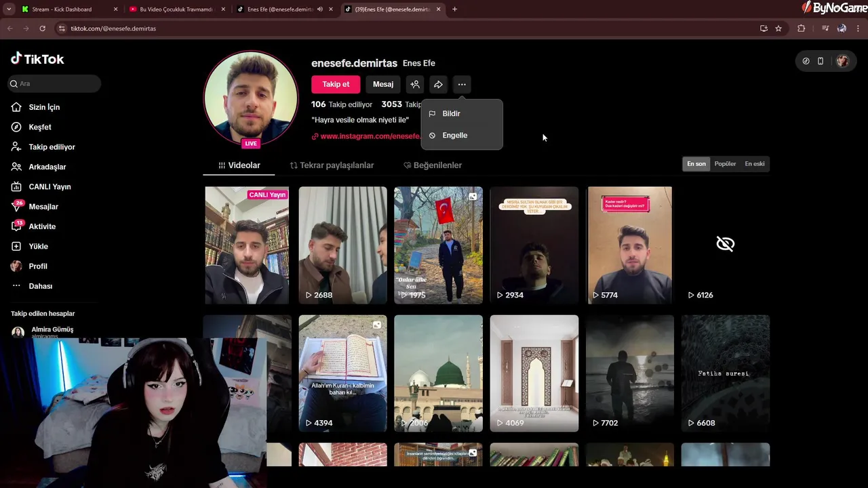Sort videos by Popüler
The image size is (868, 488).
pos(725,164)
